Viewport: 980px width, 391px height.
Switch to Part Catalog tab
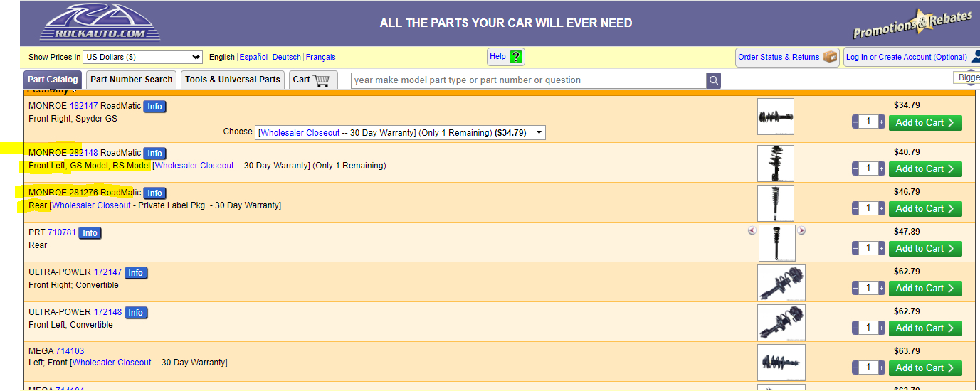click(53, 80)
